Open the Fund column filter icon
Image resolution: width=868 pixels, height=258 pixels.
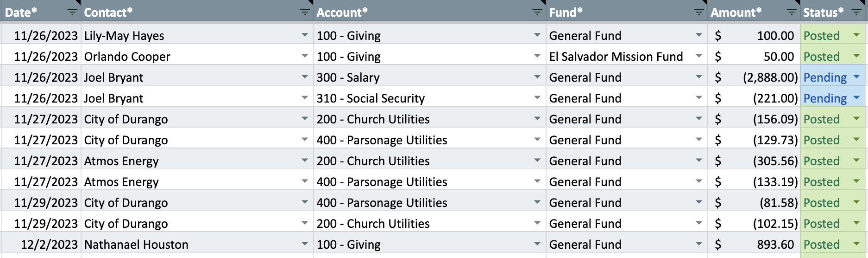(x=699, y=13)
